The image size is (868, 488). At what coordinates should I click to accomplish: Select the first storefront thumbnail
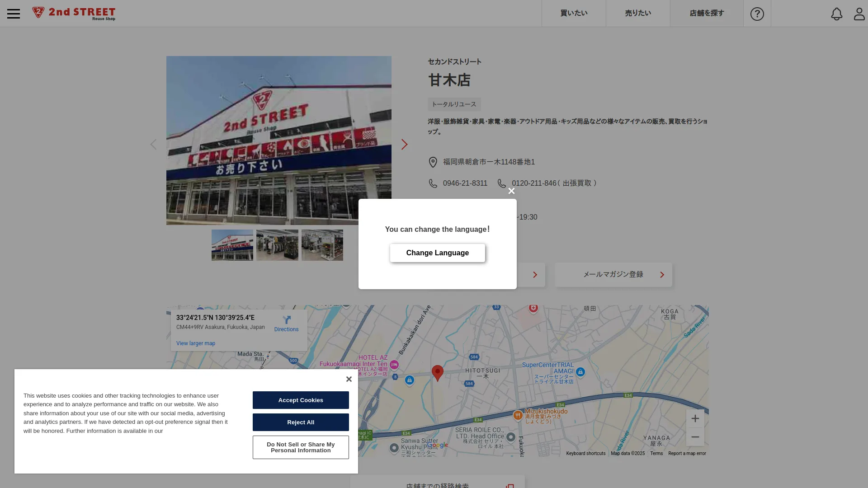pos(232,245)
